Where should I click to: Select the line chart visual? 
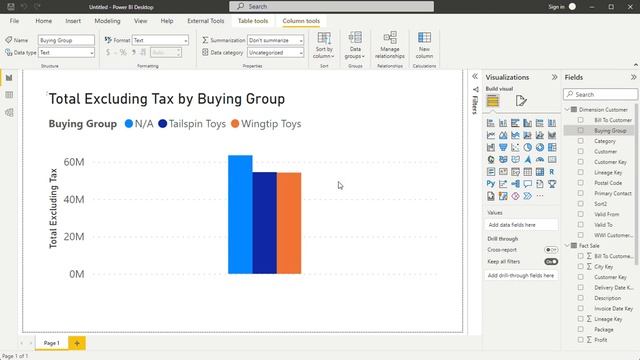point(491,135)
